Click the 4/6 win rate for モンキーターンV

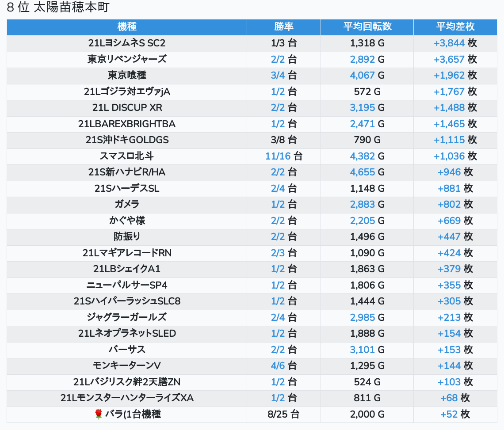pyautogui.click(x=278, y=366)
